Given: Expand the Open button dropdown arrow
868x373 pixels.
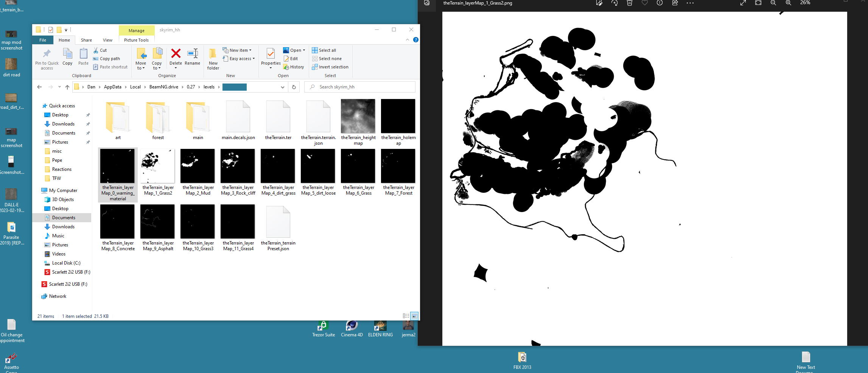Looking at the screenshot, I should (x=304, y=50).
